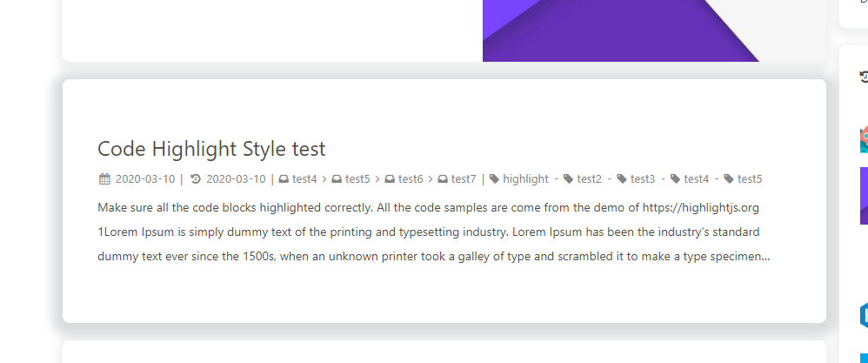This screenshot has width=868, height=363.
Task: Click the tag icon before test2
Action: (x=569, y=179)
